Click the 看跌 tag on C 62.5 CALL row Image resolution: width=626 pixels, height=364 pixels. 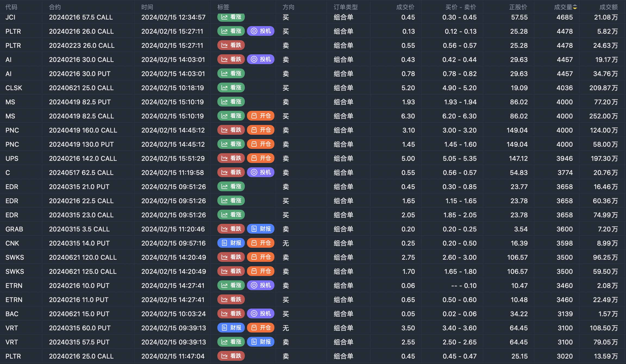[231, 172]
